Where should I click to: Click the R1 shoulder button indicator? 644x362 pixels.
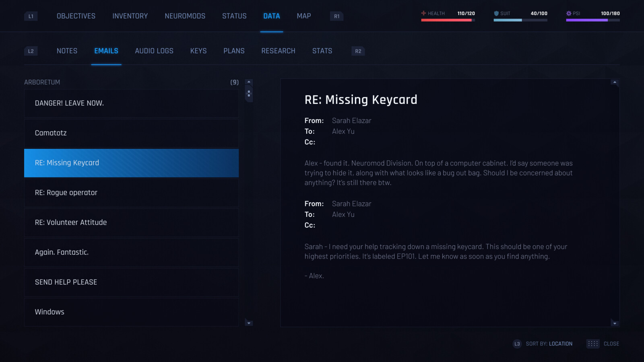pyautogui.click(x=336, y=16)
